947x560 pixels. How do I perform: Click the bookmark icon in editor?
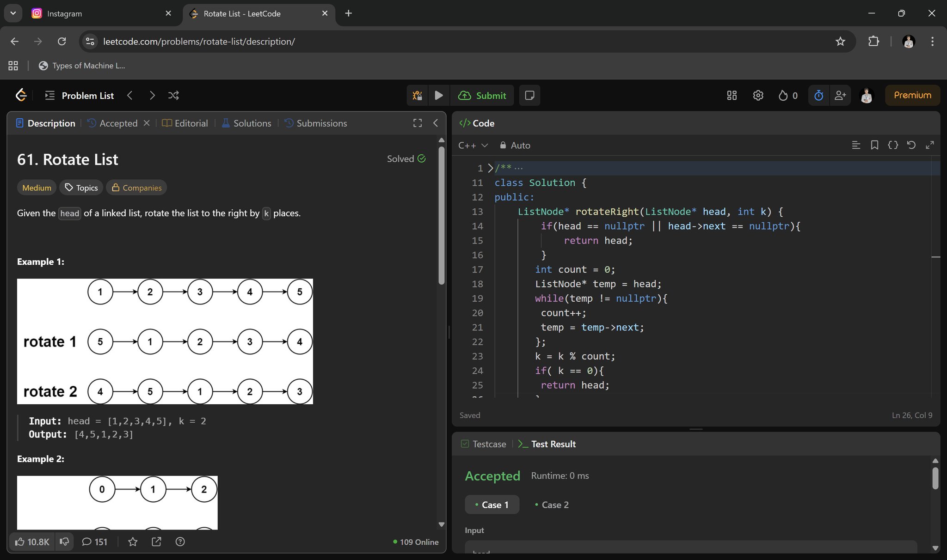point(874,145)
